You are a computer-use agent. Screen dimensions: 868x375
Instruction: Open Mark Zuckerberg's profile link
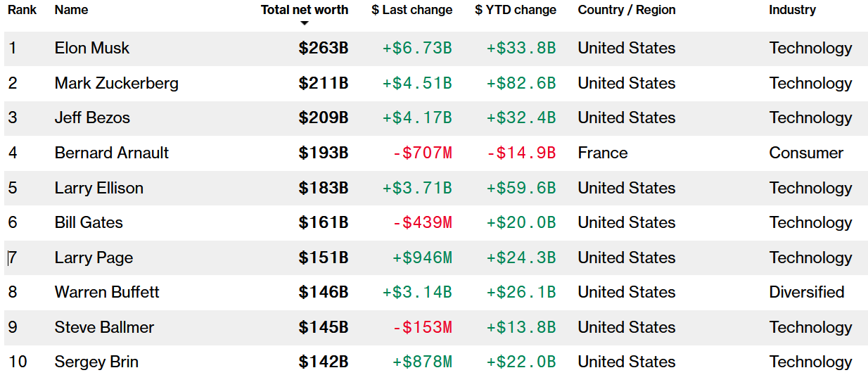coord(117,83)
